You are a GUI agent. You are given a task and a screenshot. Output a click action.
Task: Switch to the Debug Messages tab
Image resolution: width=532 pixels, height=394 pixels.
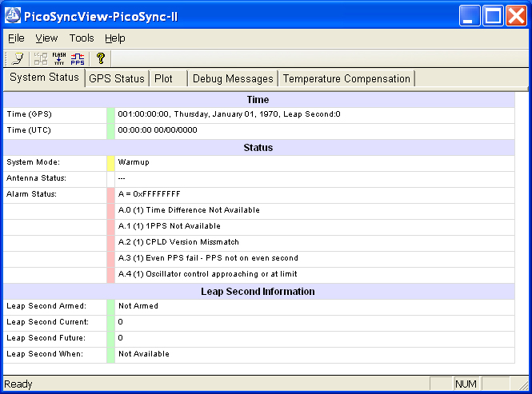coord(233,78)
